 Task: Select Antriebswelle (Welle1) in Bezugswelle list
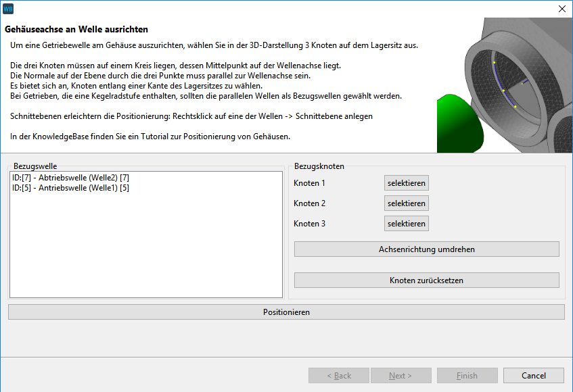(x=70, y=188)
